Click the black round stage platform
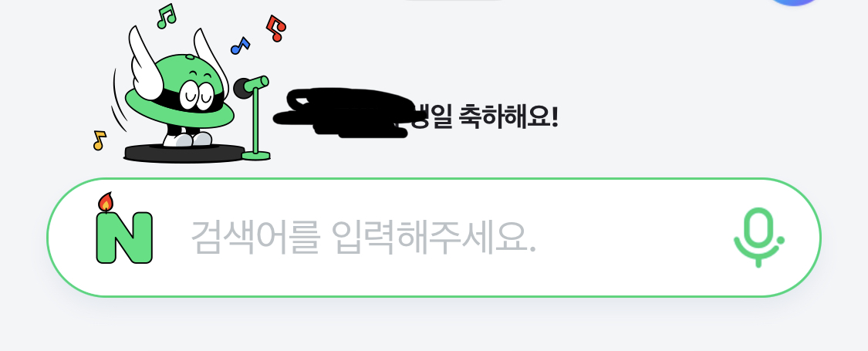868x351 pixels. tap(184, 153)
